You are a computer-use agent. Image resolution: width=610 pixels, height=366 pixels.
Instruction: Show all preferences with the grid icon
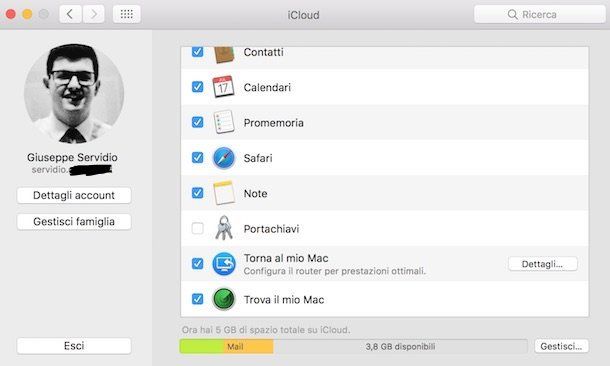click(126, 14)
